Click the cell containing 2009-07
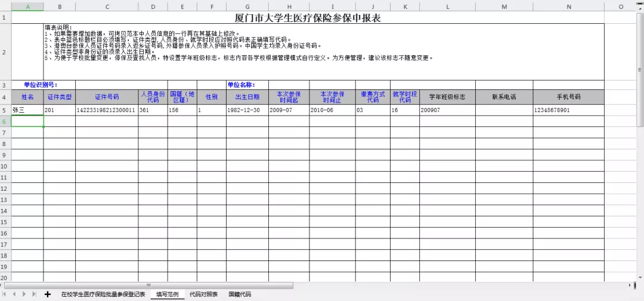 [x=289, y=110]
